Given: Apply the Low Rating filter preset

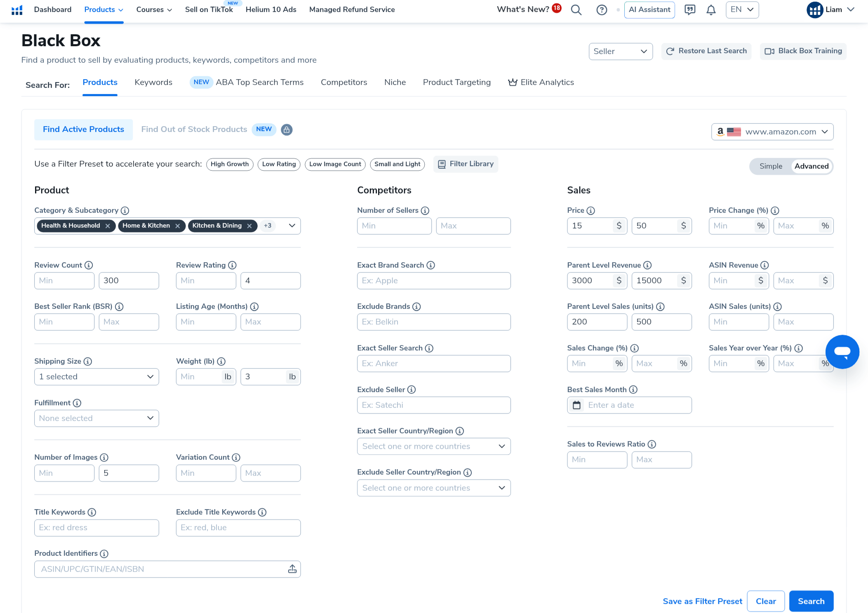Looking at the screenshot, I should pyautogui.click(x=279, y=164).
